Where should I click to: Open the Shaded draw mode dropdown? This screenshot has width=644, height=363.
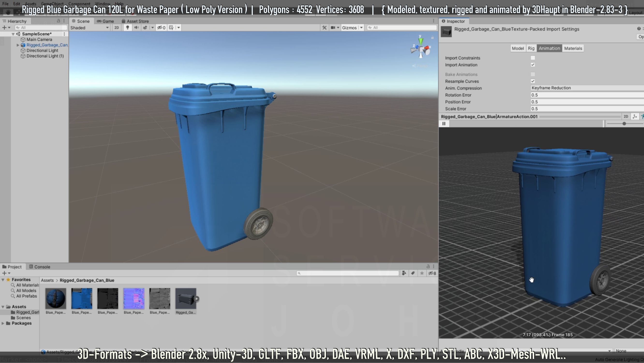[89, 28]
